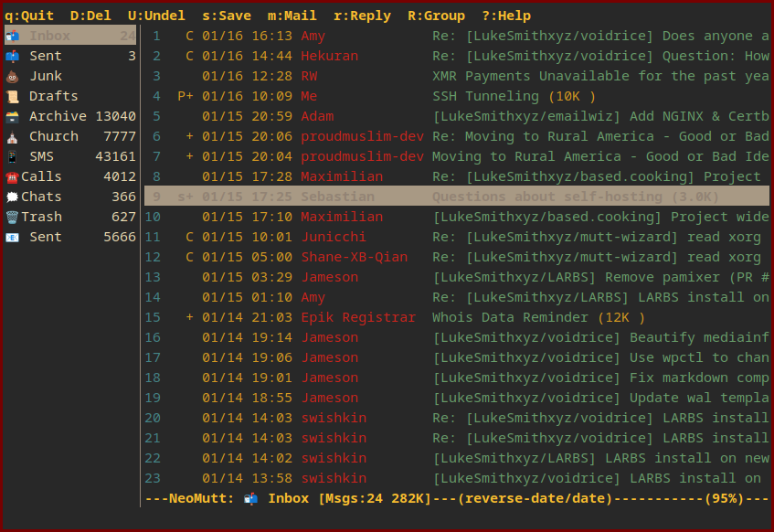Select the Drafts scroll icon in the sidebar
The width and height of the screenshot is (774, 532).
[x=13, y=96]
